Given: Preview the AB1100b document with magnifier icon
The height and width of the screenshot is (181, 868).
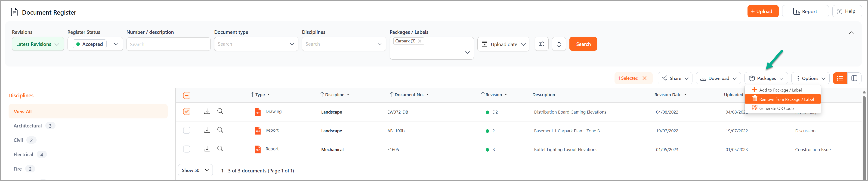Looking at the screenshot, I should pos(220,130).
